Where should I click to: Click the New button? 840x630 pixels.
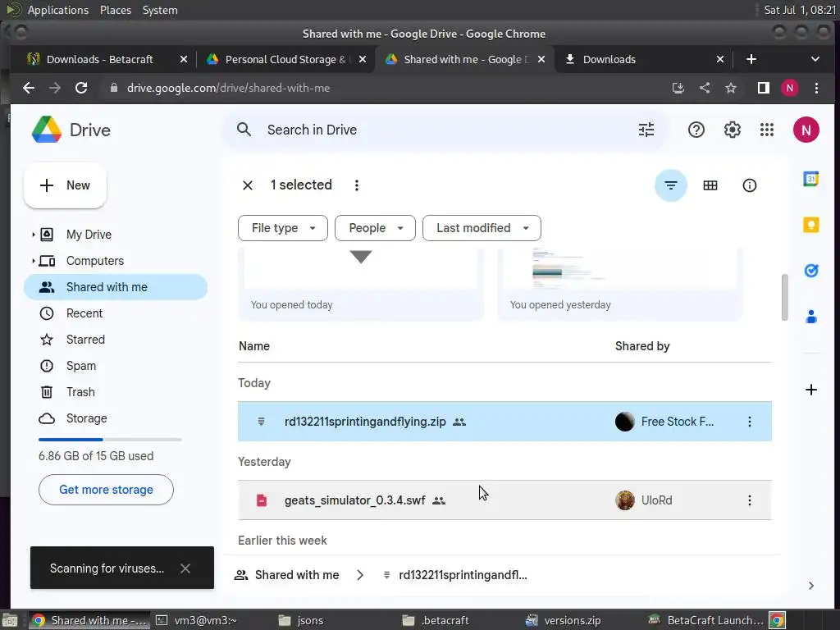click(x=65, y=185)
